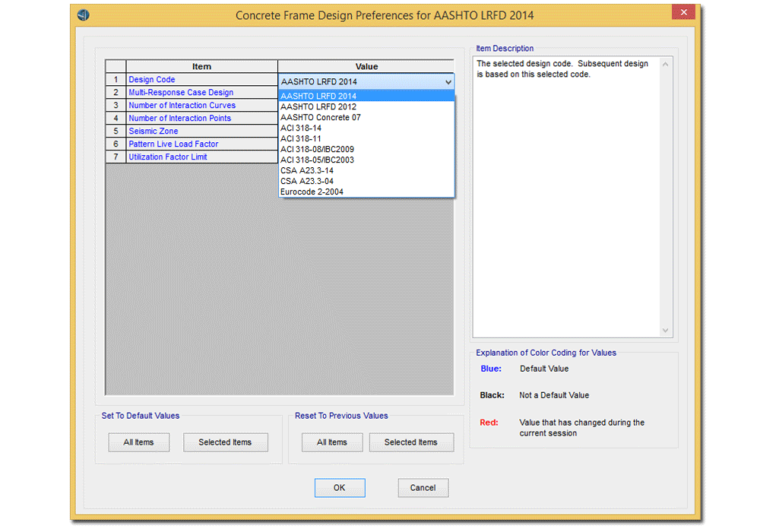Pick AASHTO Concrete 07 option
Viewport: 760px width, 532px height.
tap(366, 117)
